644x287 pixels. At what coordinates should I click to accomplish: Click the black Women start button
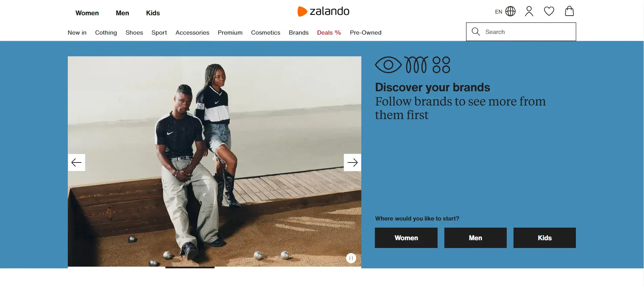coord(406,238)
